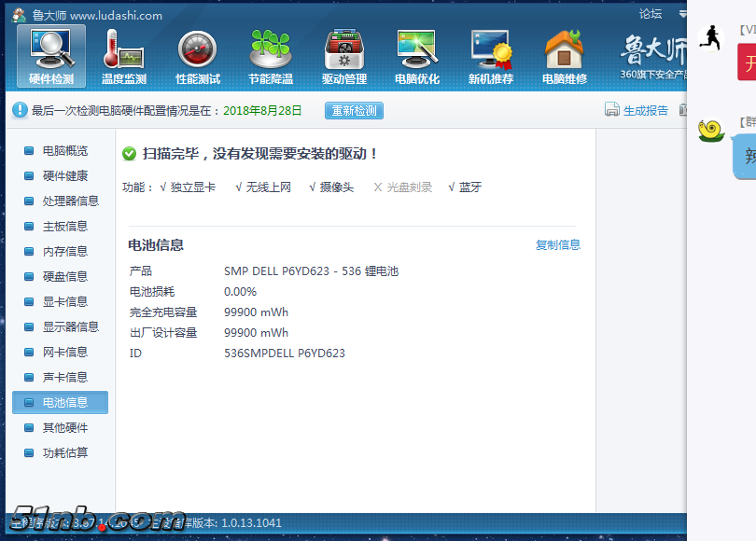Open the 硬件检测 hardware detection icon
Screen dimensions: 756x541
[51, 56]
